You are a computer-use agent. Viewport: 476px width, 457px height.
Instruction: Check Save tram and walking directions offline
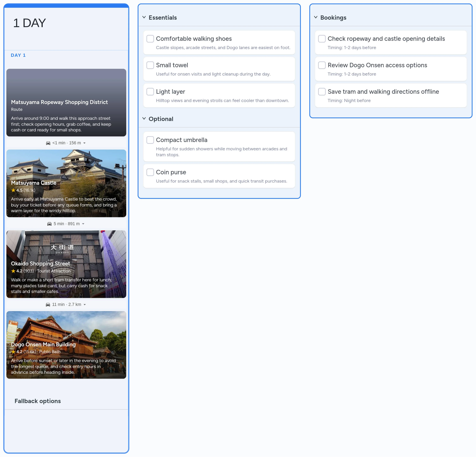click(x=322, y=91)
